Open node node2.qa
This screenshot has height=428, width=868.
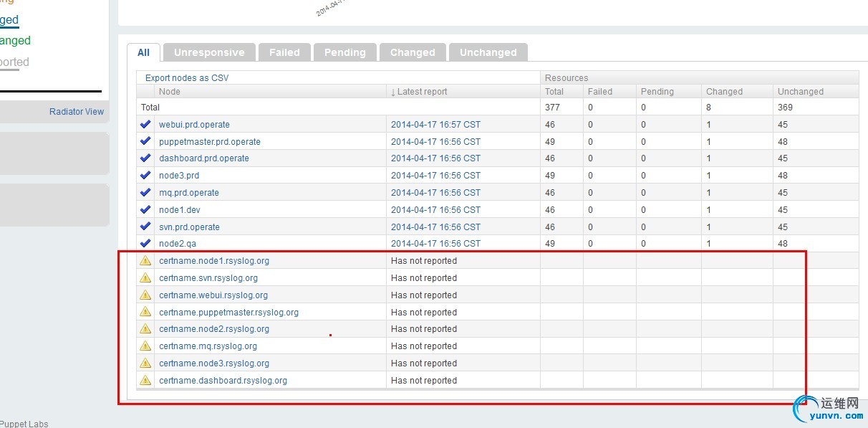point(177,244)
